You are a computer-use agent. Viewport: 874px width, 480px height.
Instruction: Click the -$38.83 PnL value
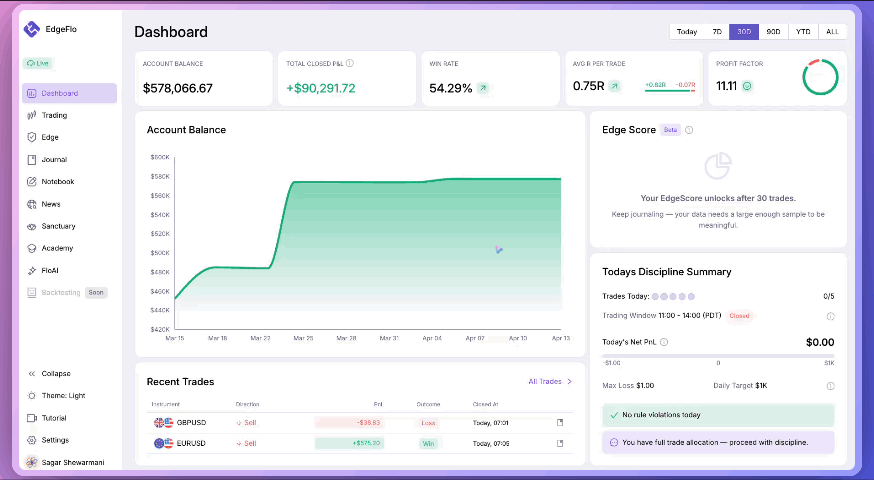[349, 423]
